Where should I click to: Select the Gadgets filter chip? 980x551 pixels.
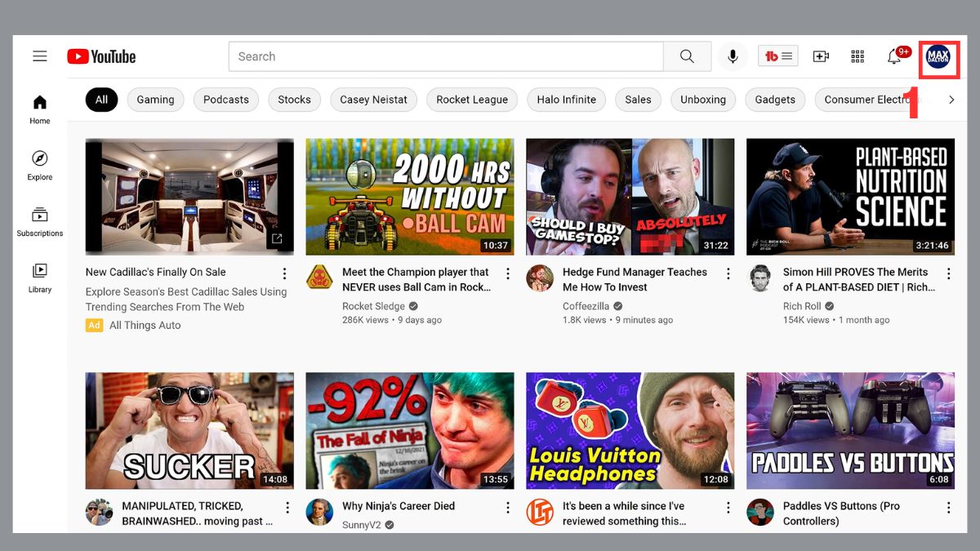point(775,100)
